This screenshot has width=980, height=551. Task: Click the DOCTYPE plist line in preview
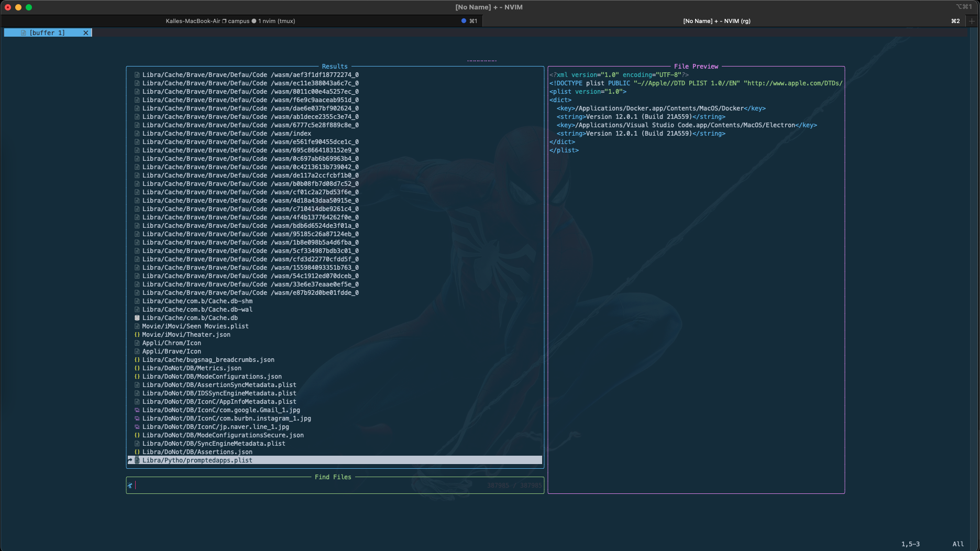click(x=696, y=83)
